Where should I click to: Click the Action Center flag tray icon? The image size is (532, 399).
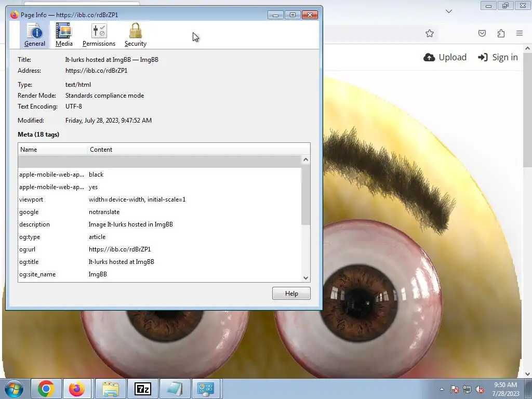(455, 389)
